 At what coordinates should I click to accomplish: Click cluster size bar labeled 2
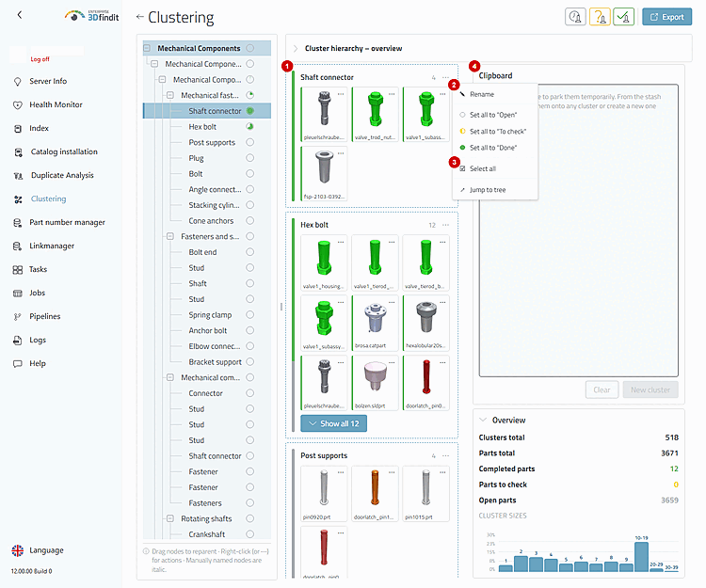coord(521,564)
